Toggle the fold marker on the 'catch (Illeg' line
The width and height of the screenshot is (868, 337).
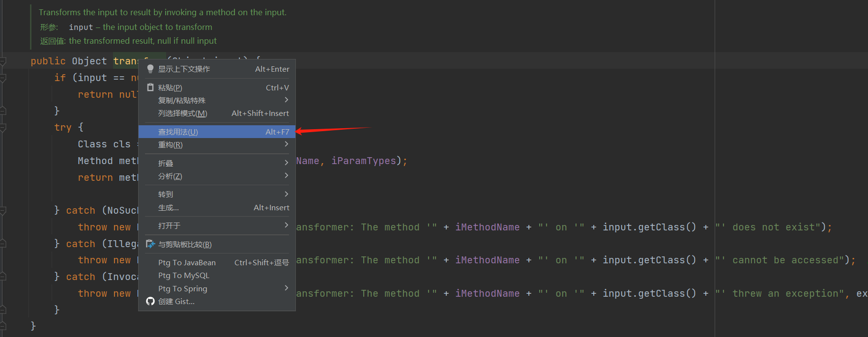3,244
